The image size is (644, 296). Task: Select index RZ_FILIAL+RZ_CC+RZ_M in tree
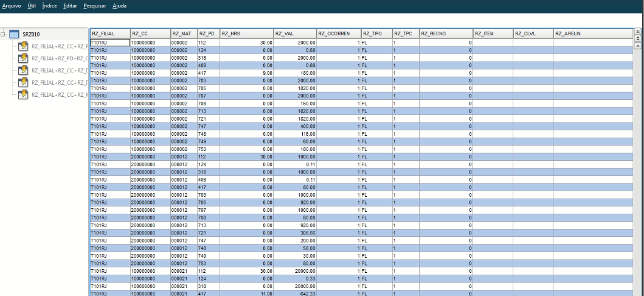pos(60,94)
